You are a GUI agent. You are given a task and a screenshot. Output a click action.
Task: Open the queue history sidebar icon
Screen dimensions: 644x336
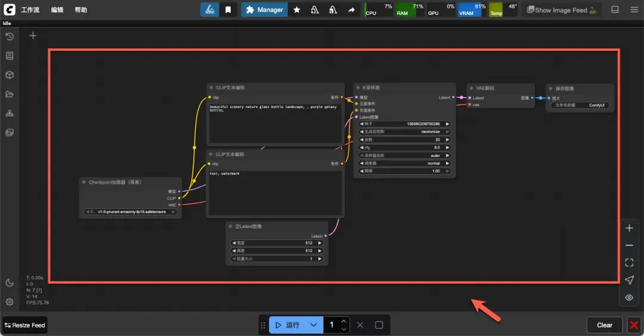pyautogui.click(x=10, y=36)
